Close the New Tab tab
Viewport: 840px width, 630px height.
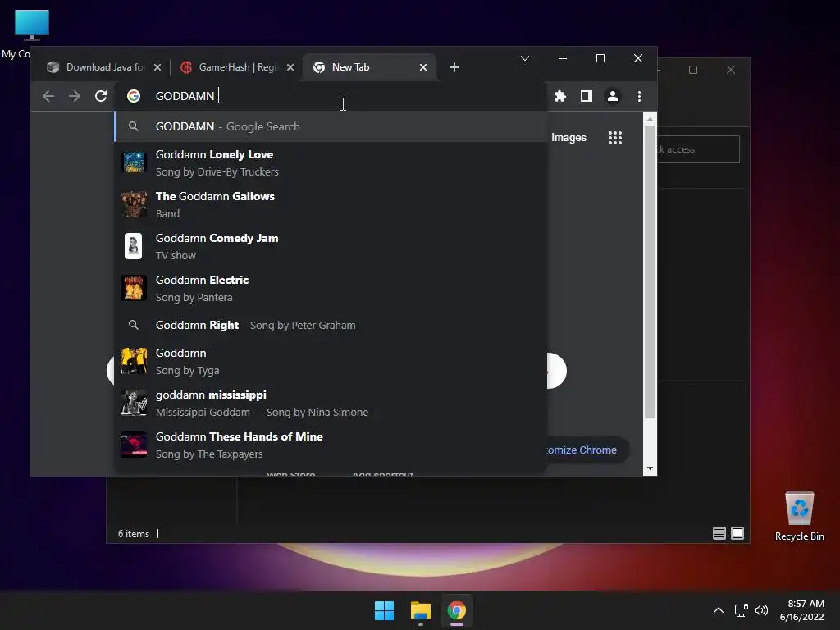(x=423, y=67)
